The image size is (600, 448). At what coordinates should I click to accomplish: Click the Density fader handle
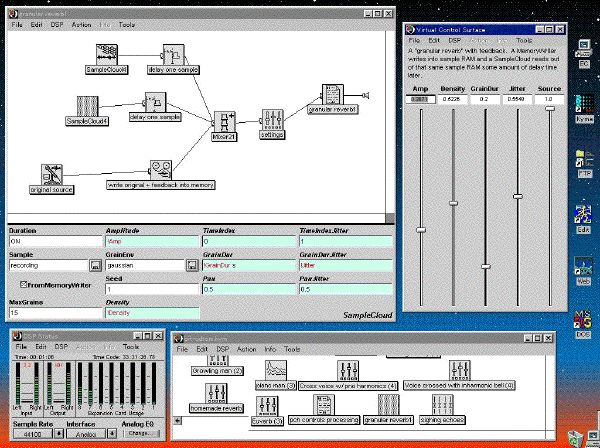click(x=453, y=203)
